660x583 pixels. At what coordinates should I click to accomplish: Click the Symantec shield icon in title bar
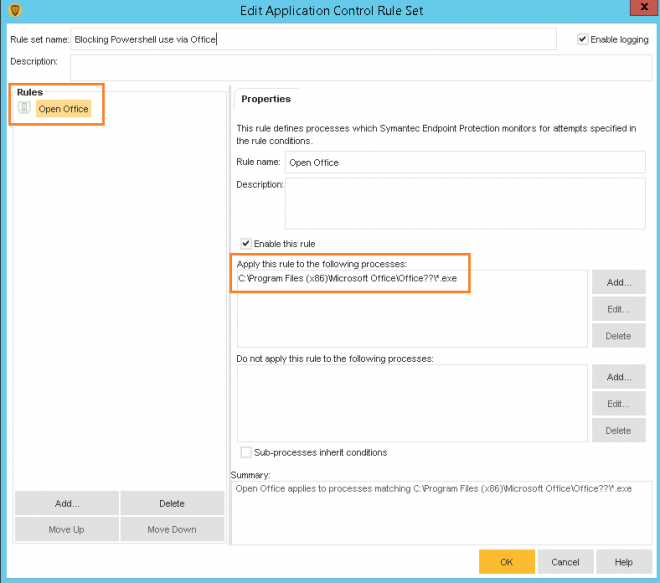(x=13, y=10)
